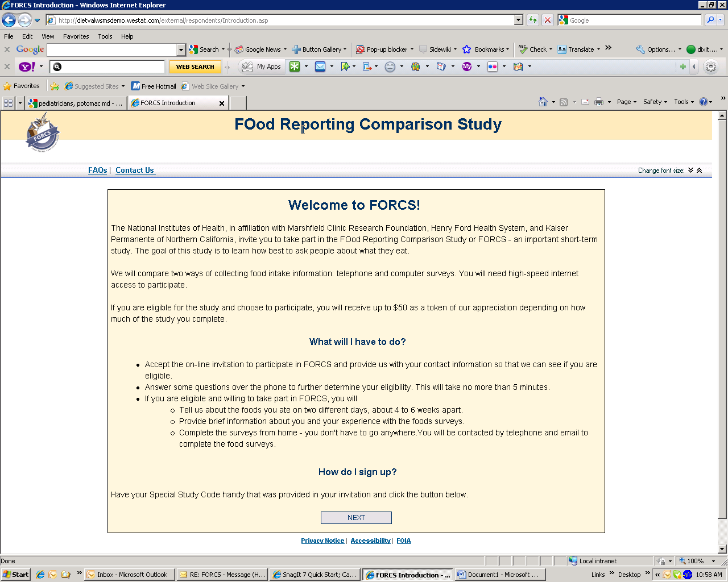Expand the command bar Tools dropdown
This screenshot has height=582, width=728.
click(684, 102)
